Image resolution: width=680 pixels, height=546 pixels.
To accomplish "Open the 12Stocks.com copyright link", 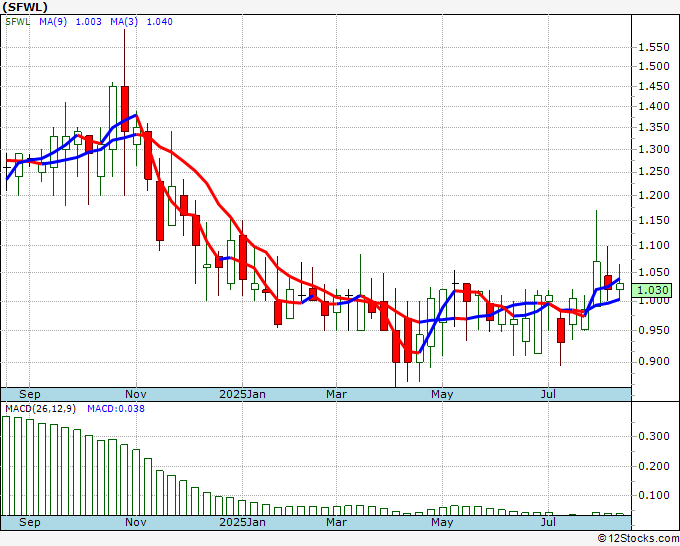I will [638, 539].
